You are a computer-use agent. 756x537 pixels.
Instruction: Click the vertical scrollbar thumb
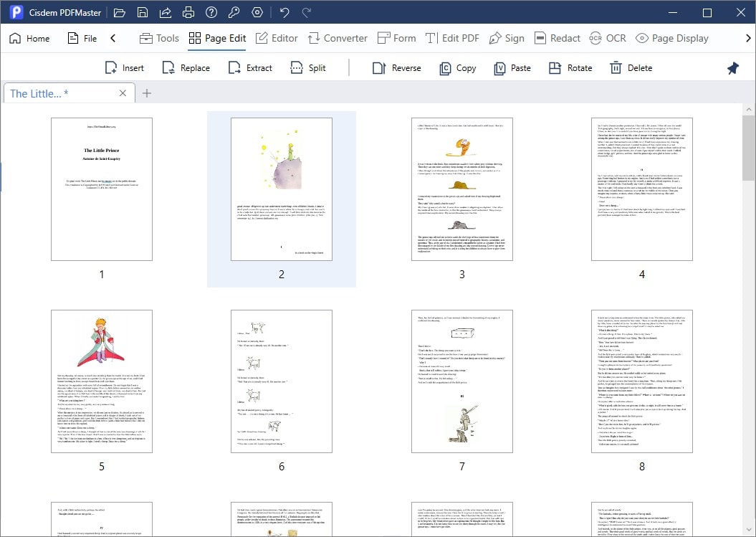(749, 149)
